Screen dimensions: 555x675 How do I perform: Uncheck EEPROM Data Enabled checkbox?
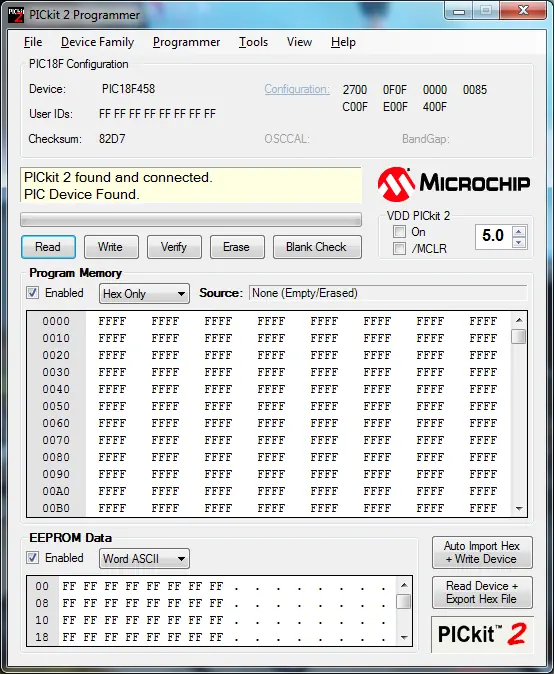(x=32, y=557)
